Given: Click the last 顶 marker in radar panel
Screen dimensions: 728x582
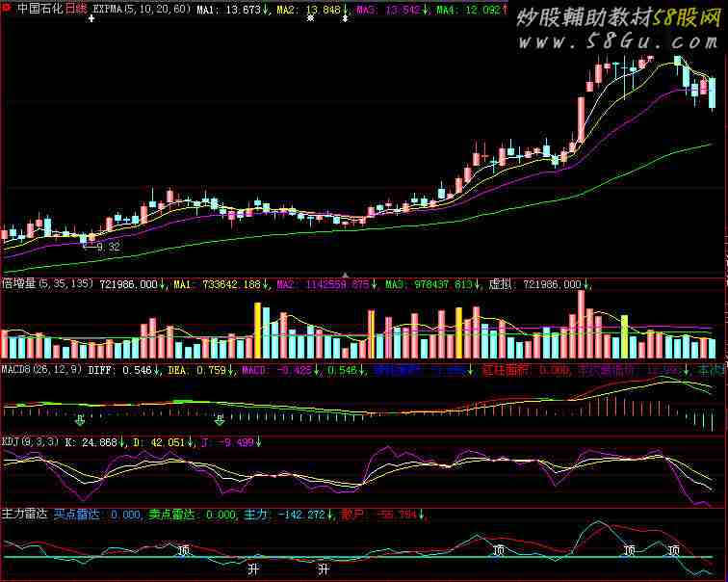Looking at the screenshot, I should (x=673, y=551).
